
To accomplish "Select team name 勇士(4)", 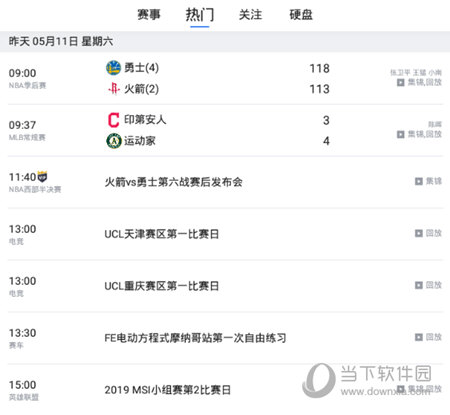I will 141,68.
